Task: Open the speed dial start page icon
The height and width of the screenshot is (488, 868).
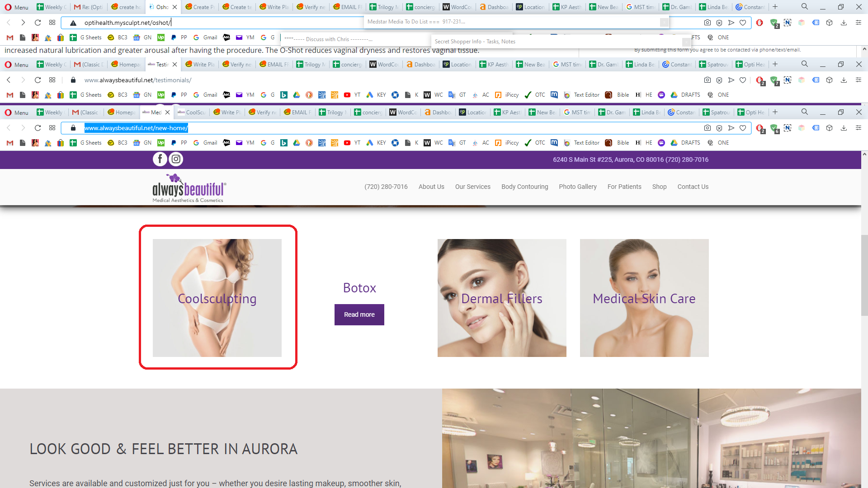Action: click(x=52, y=128)
